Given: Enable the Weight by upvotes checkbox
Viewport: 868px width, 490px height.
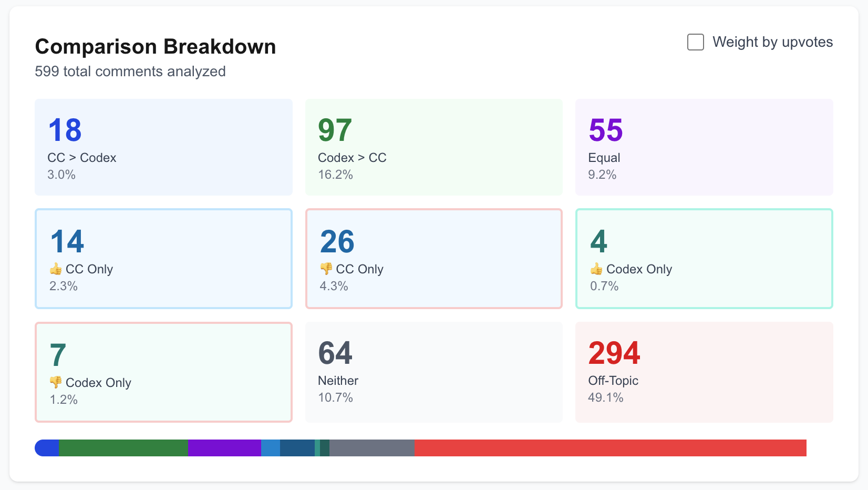Looking at the screenshot, I should [x=695, y=42].
